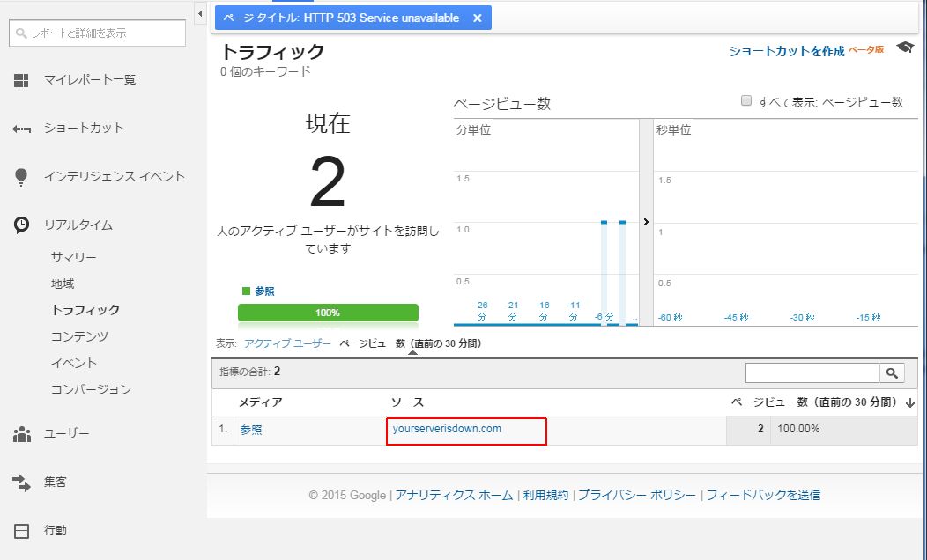Open マイレポート一覧 in the sidebar

(90, 80)
